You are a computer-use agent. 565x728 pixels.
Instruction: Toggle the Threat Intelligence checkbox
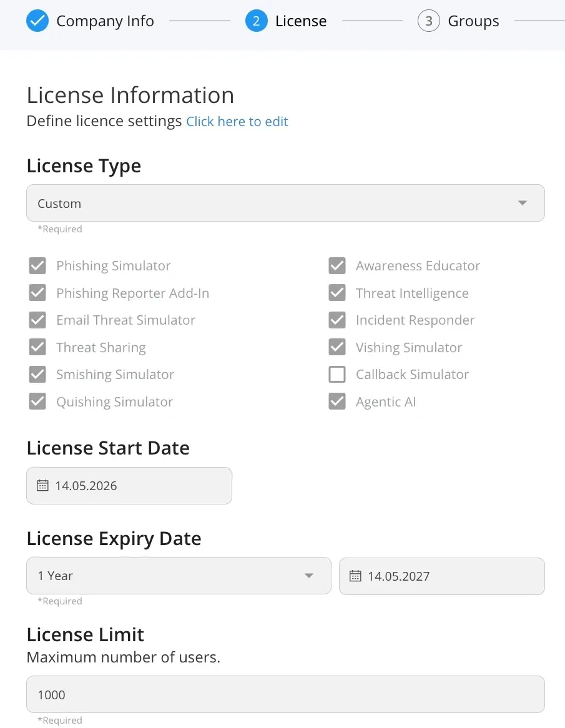337,293
